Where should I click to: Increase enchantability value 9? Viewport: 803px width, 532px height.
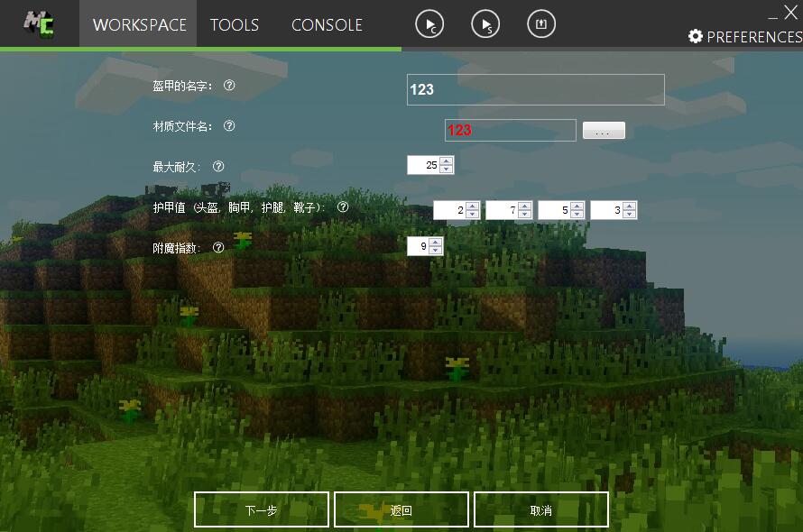point(436,243)
